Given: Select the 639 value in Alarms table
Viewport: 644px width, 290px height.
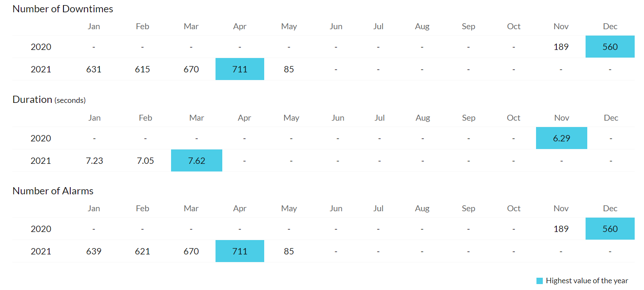Looking at the screenshot, I should click(94, 251).
